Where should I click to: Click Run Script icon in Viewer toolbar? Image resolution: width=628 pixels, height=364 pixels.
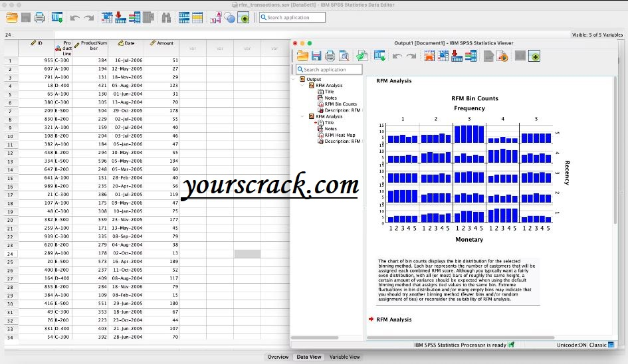click(x=502, y=56)
